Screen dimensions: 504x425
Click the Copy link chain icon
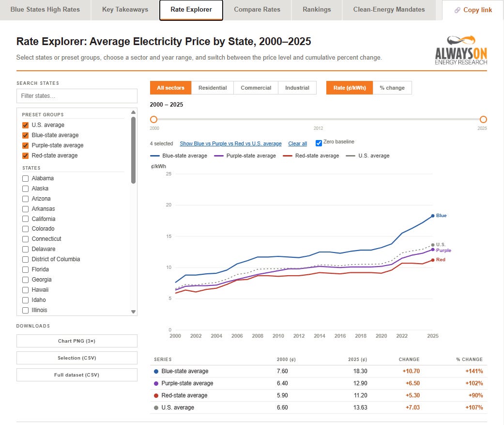pyautogui.click(x=457, y=10)
